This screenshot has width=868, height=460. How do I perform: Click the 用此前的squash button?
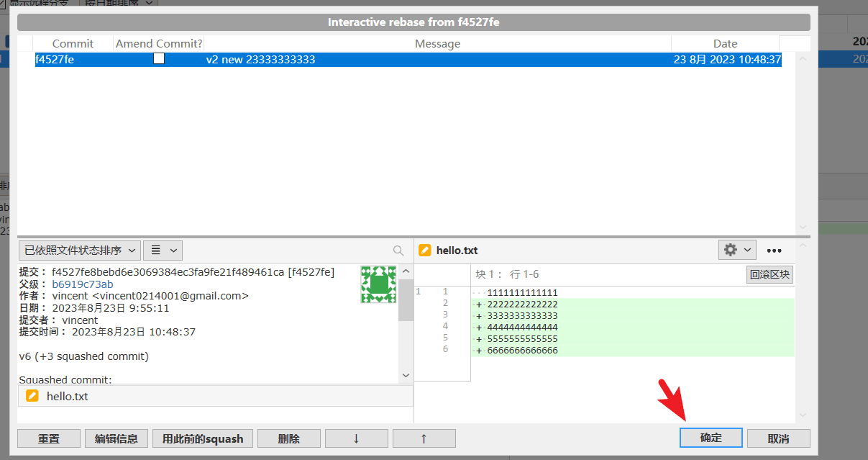(x=202, y=438)
